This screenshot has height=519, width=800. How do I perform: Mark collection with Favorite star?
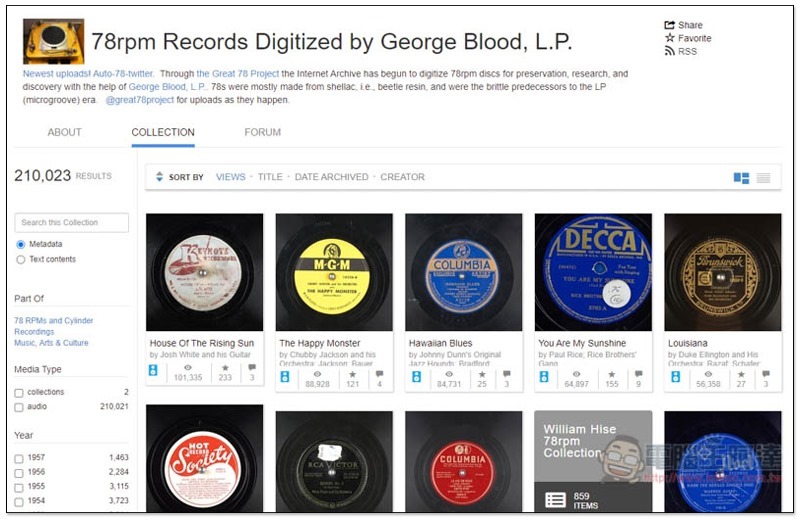(x=669, y=38)
